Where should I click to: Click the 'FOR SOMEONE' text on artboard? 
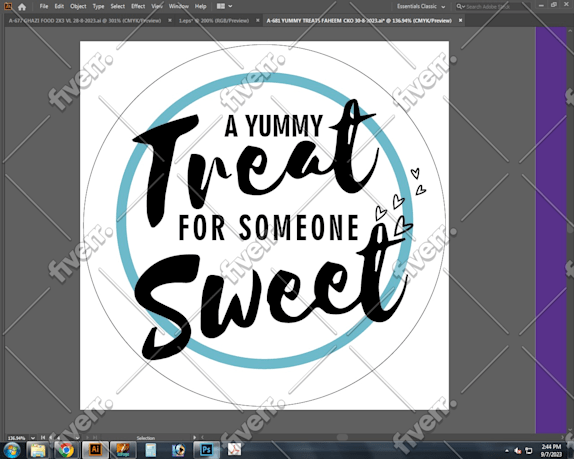click(x=268, y=227)
